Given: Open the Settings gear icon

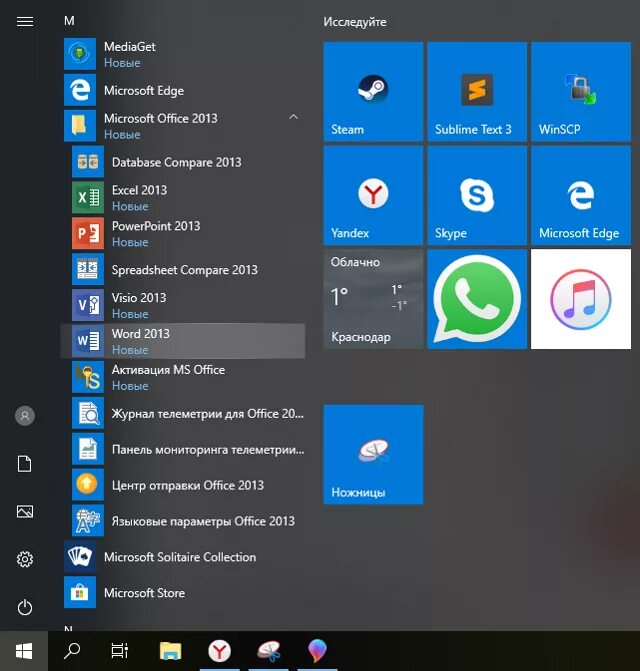Looking at the screenshot, I should click(x=25, y=559).
